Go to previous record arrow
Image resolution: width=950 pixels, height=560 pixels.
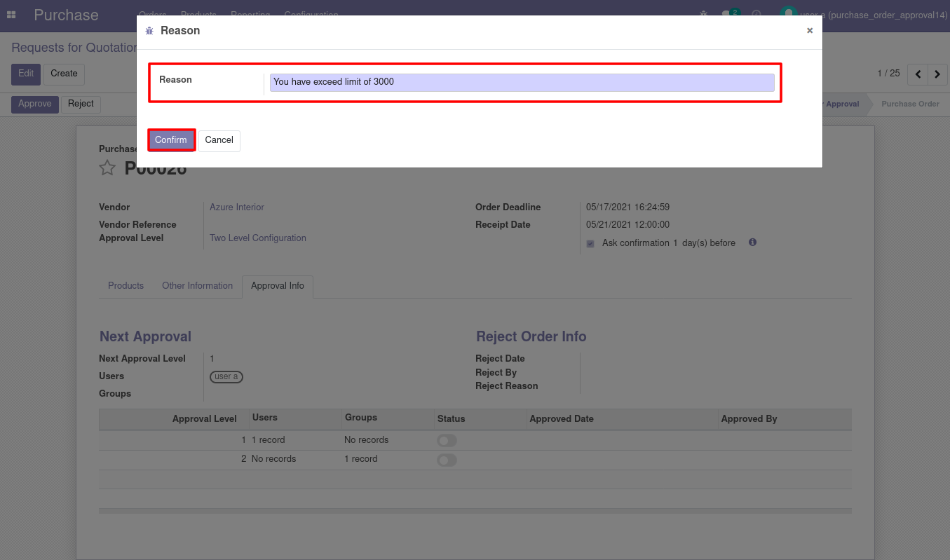point(917,74)
